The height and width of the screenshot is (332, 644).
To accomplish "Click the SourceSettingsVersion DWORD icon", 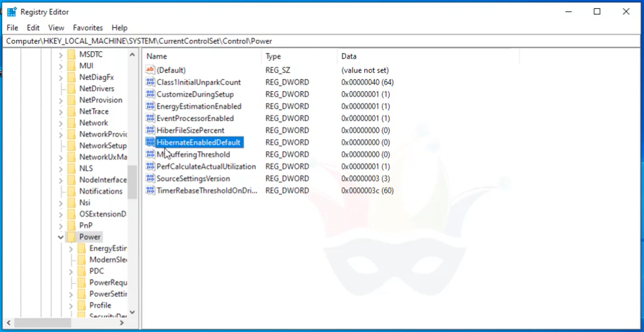I will (150, 178).
